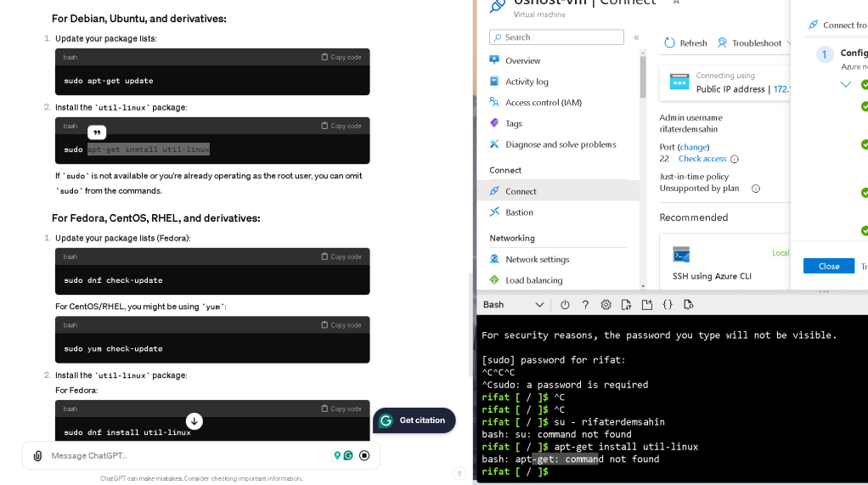Click the scroll-to-bottom arrow in ChatGPT
This screenshot has width=868, height=485.
coord(194,421)
